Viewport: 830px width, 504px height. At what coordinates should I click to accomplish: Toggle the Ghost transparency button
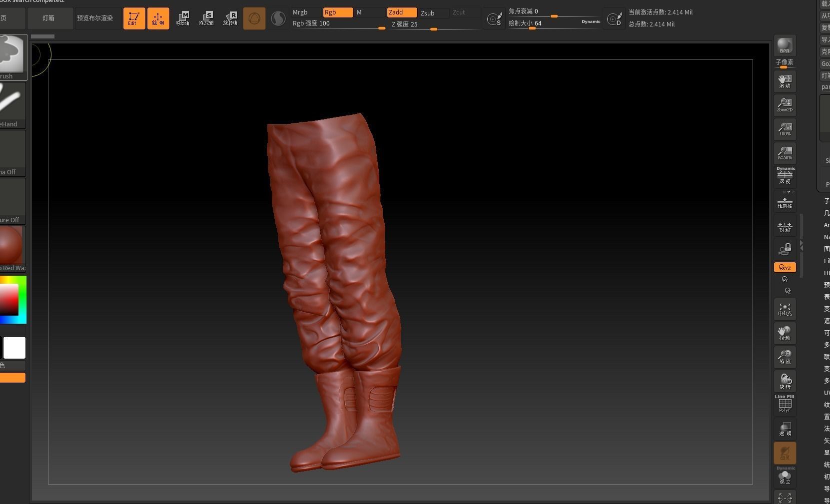pos(785,453)
